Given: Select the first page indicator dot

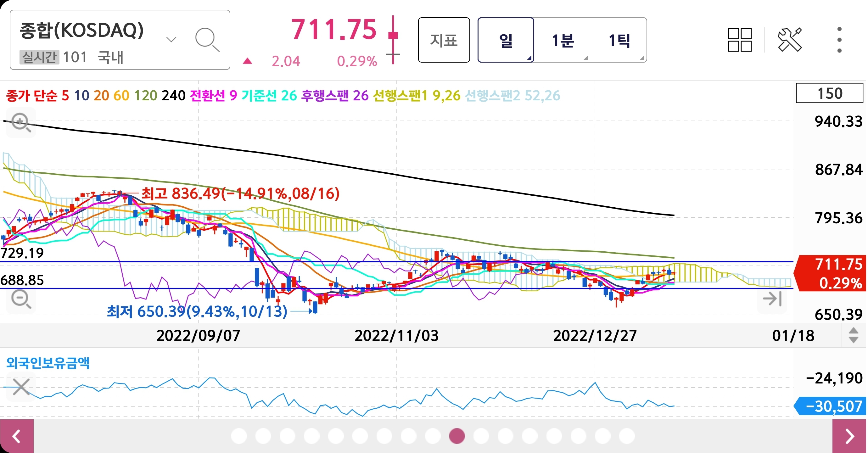Looking at the screenshot, I should pyautogui.click(x=239, y=436).
